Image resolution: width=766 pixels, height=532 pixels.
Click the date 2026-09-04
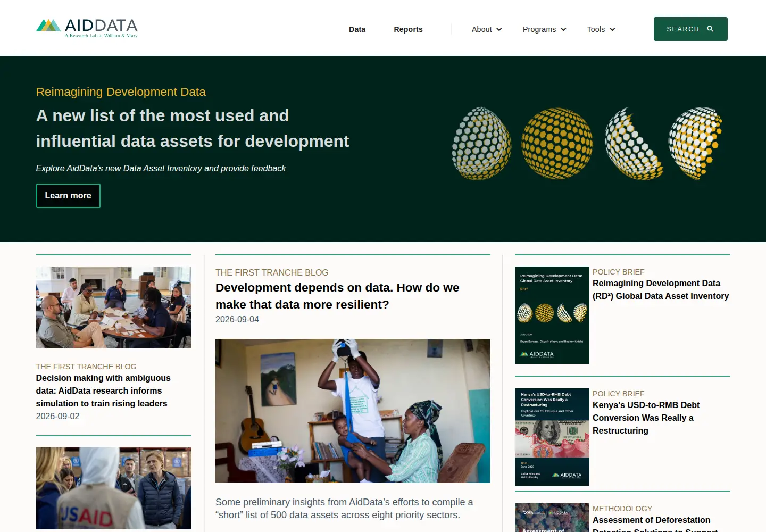click(x=237, y=319)
